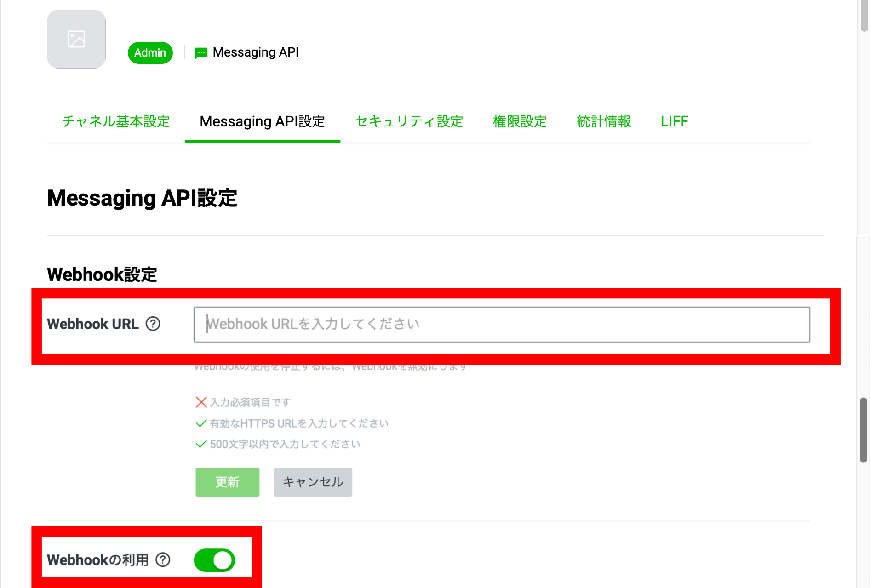Click the page vertical scrollbar thumb

click(864, 430)
